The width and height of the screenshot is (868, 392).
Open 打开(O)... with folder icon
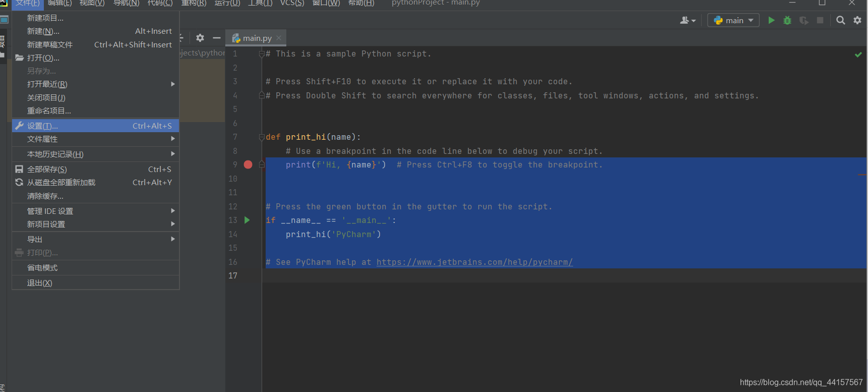(95, 58)
